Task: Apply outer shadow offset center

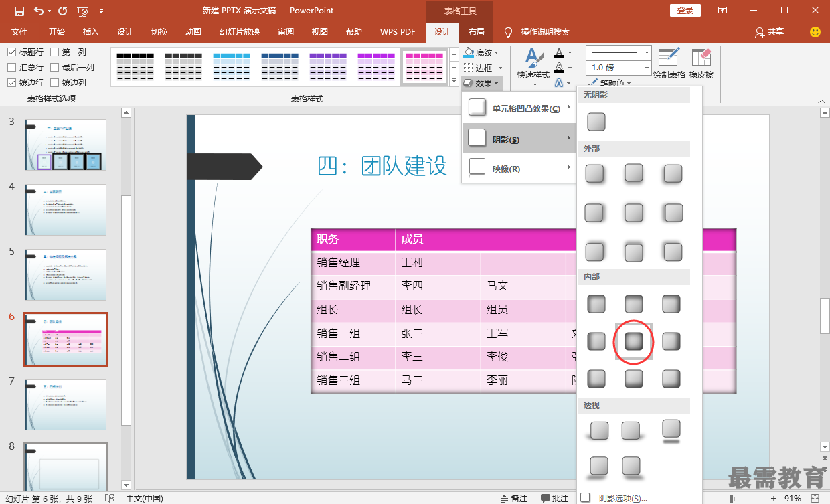Action: [634, 213]
